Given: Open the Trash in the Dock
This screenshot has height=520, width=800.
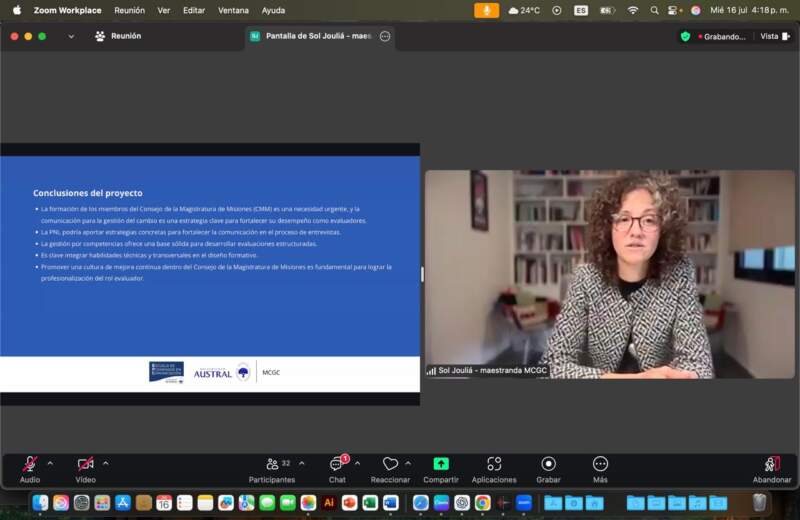Looking at the screenshot, I should [x=760, y=503].
